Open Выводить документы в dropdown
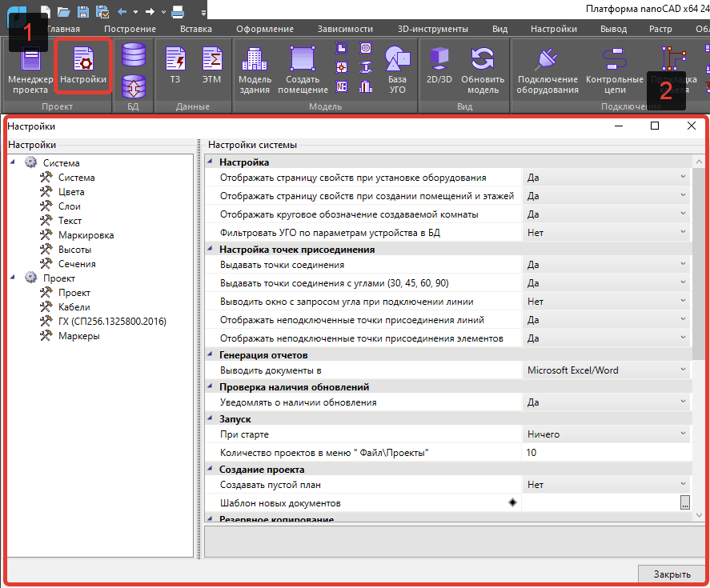The width and height of the screenshot is (710, 588). click(683, 370)
